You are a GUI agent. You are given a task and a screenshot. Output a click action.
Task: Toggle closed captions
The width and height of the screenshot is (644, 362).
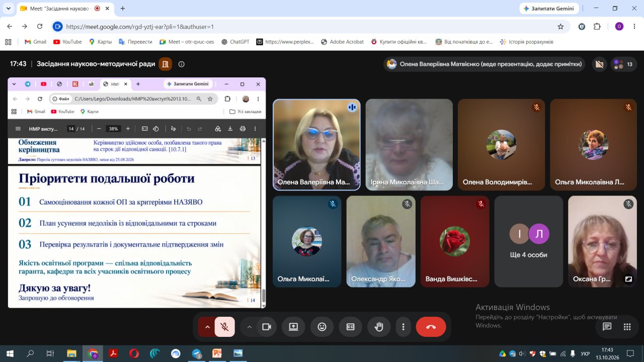351,327
